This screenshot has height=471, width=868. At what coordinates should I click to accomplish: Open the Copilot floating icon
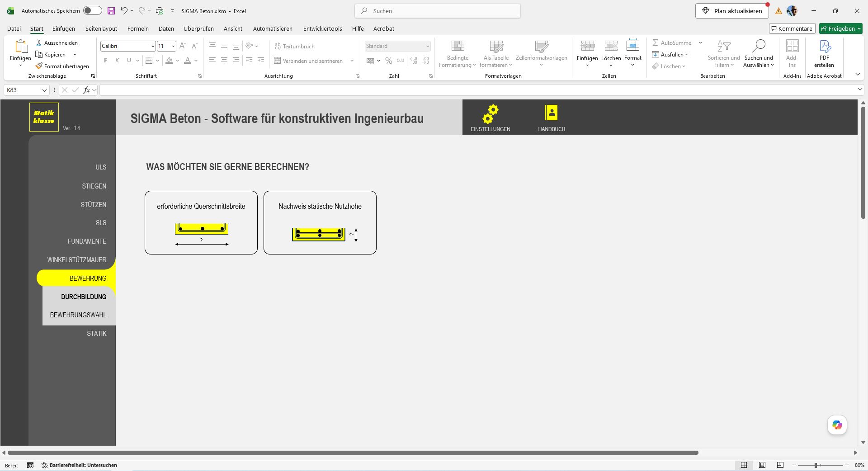837,425
